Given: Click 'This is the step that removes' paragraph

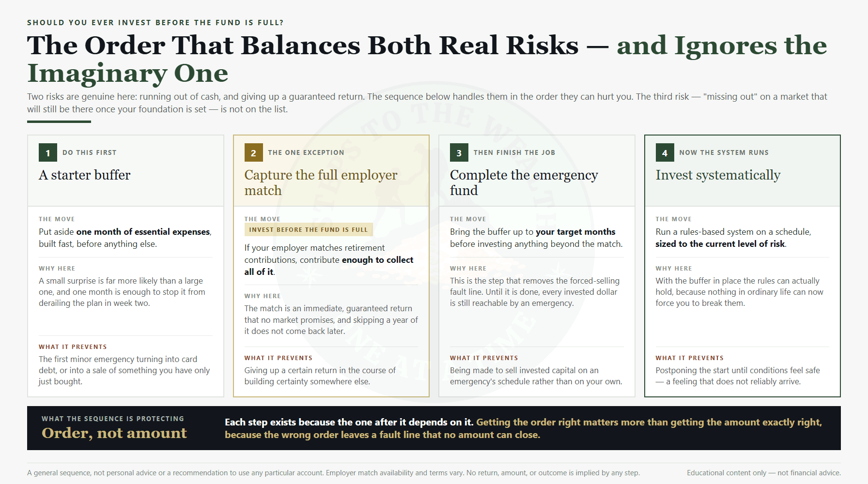Looking at the screenshot, I should [535, 292].
